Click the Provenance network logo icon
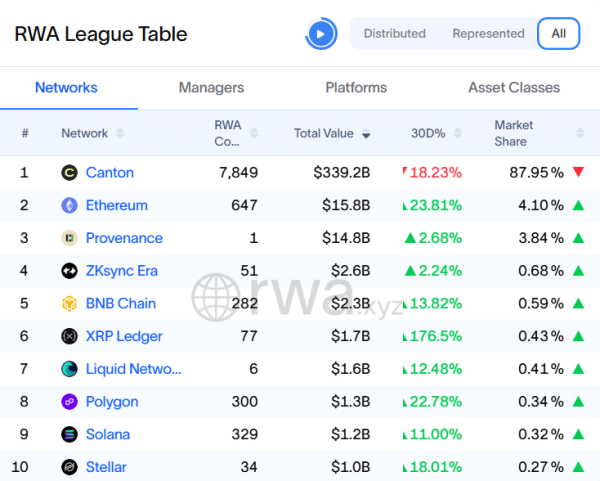 click(69, 239)
